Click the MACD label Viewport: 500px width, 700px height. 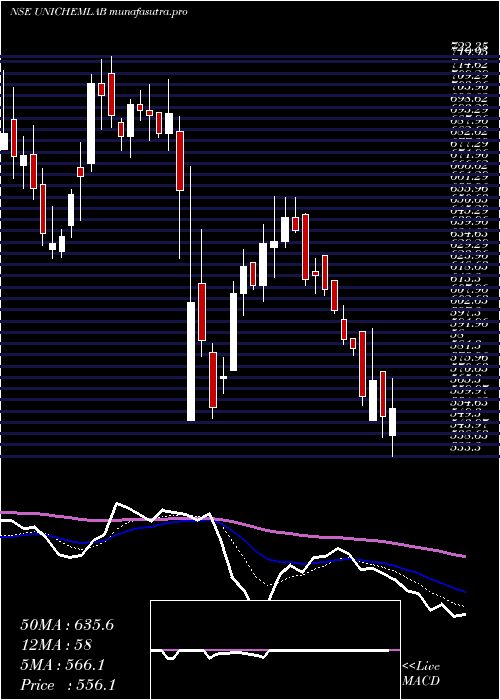pyautogui.click(x=421, y=681)
